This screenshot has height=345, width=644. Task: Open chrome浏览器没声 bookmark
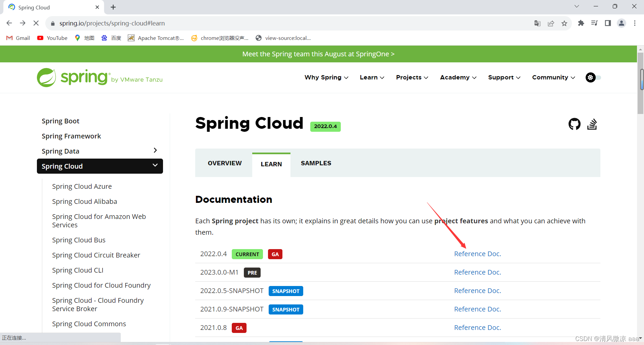[220, 38]
